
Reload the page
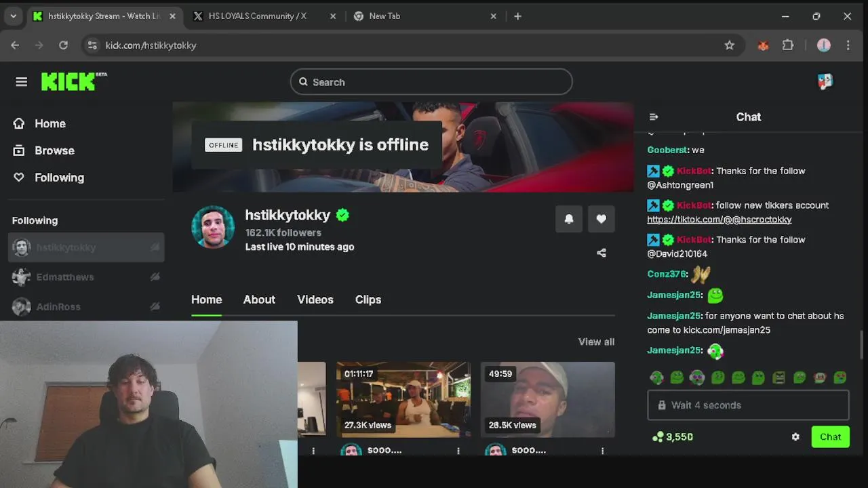click(x=63, y=45)
